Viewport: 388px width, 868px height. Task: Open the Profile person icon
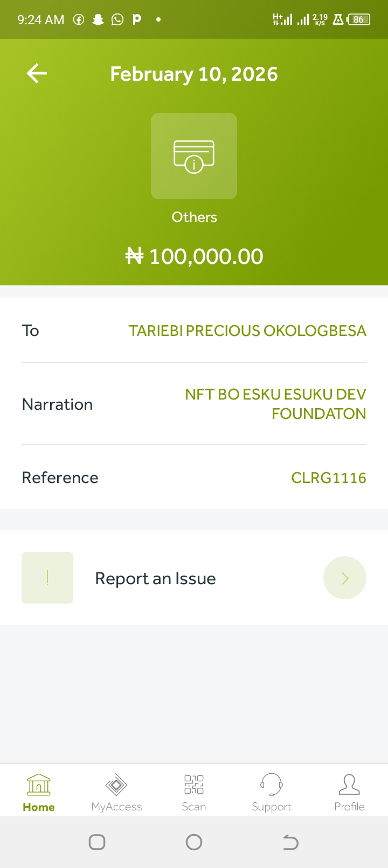pyautogui.click(x=349, y=785)
